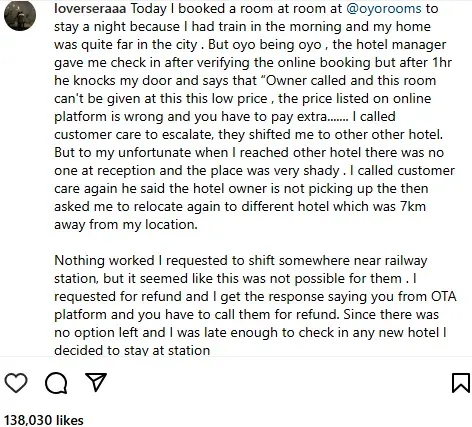Open comments using the speech bubble icon
472x427 pixels.
click(56, 383)
